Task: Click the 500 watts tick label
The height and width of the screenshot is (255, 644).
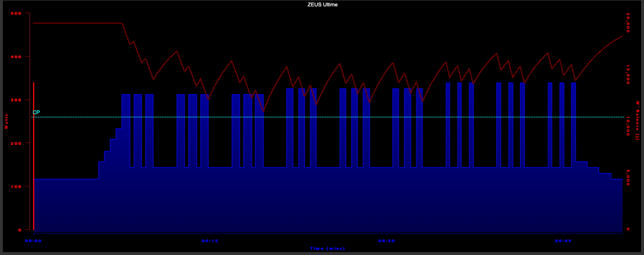Action: [x=16, y=13]
